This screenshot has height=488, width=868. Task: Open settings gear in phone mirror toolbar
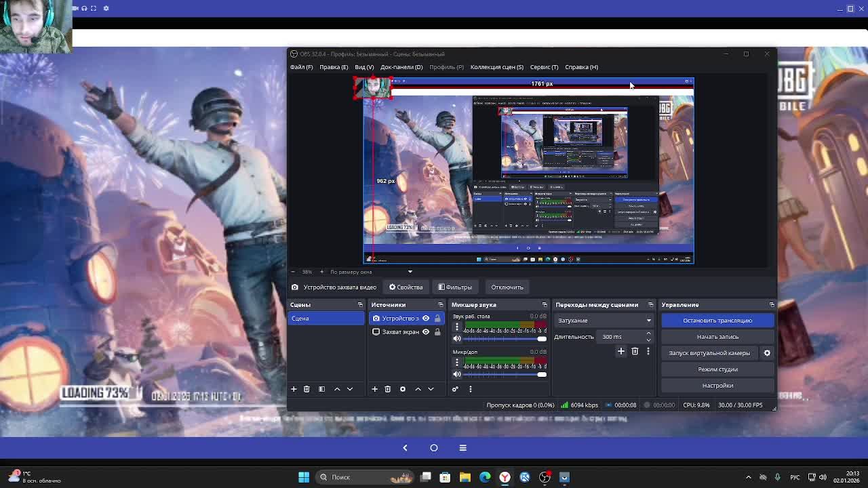[106, 8]
